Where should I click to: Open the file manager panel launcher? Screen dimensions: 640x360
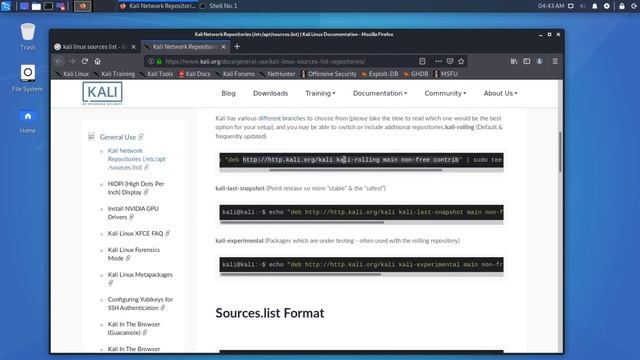(x=36, y=6)
